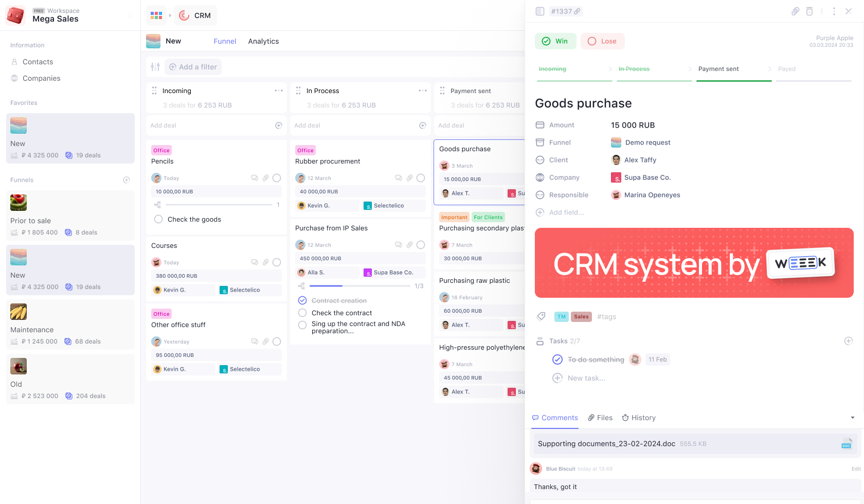Switch to the Analytics tab
The width and height of the screenshot is (864, 504).
point(263,41)
